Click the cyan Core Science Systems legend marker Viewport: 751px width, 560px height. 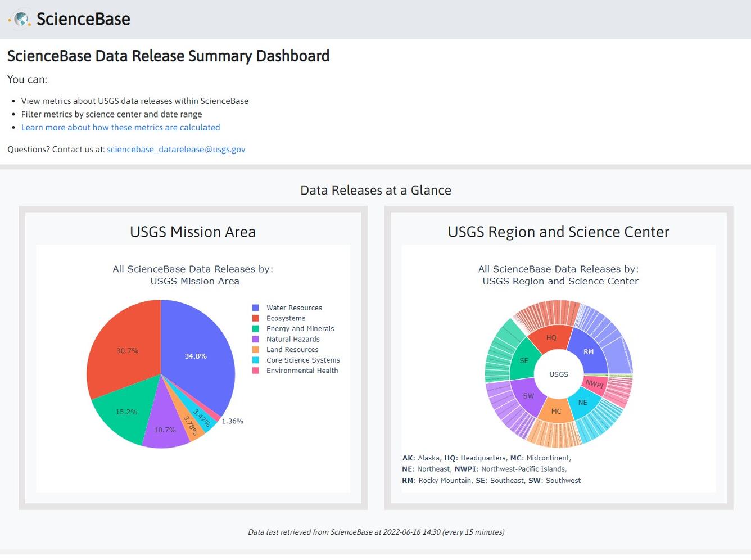coord(256,360)
